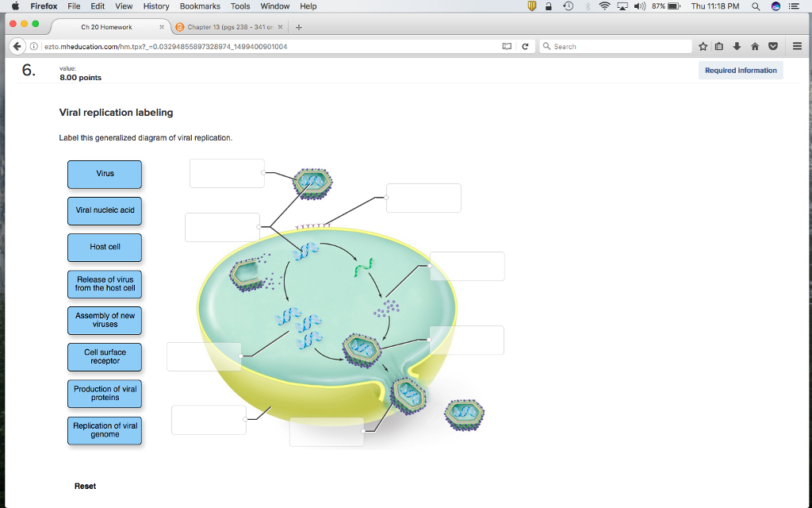Viewport: 812px width, 508px height.
Task: Open the History menu
Action: 155,6
